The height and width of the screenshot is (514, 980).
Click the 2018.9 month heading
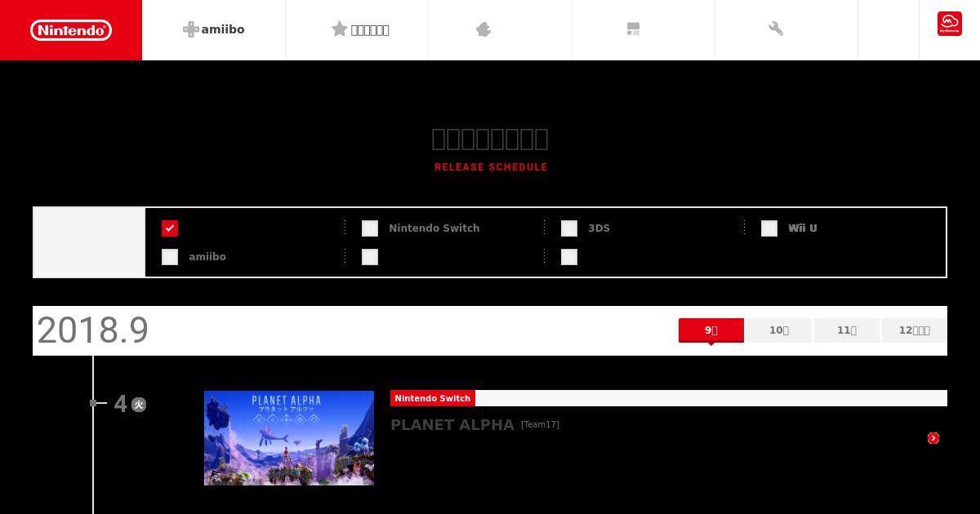(93, 330)
